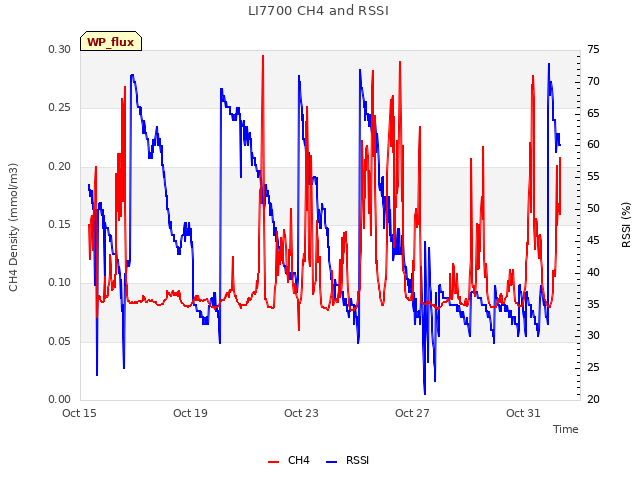Click the Oct 19 x-axis tick label

coord(190,413)
